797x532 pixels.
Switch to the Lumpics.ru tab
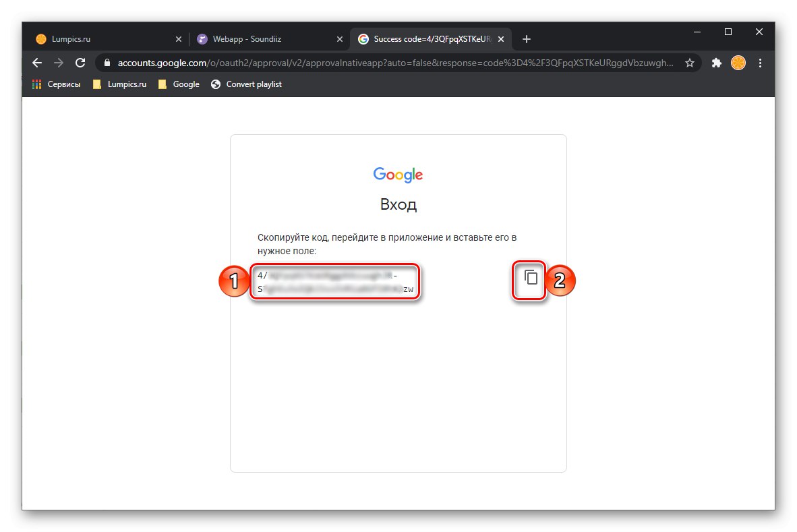tap(108, 39)
